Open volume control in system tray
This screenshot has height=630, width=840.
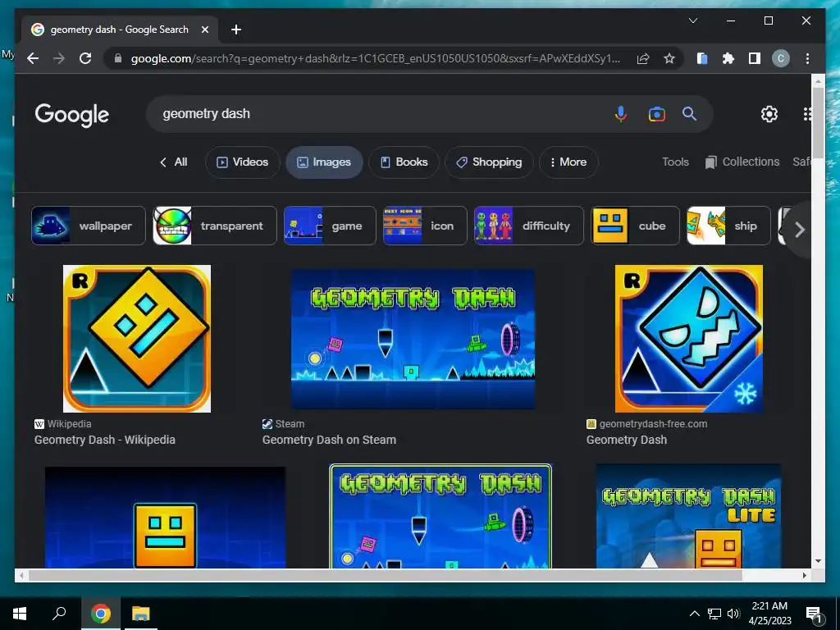point(733,614)
